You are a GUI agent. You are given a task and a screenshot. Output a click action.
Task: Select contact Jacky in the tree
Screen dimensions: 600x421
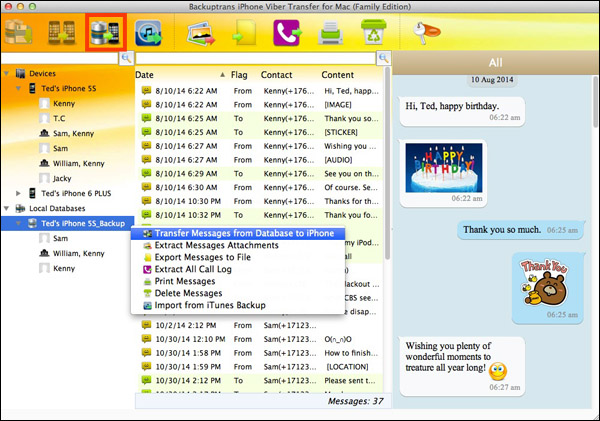(x=62, y=178)
